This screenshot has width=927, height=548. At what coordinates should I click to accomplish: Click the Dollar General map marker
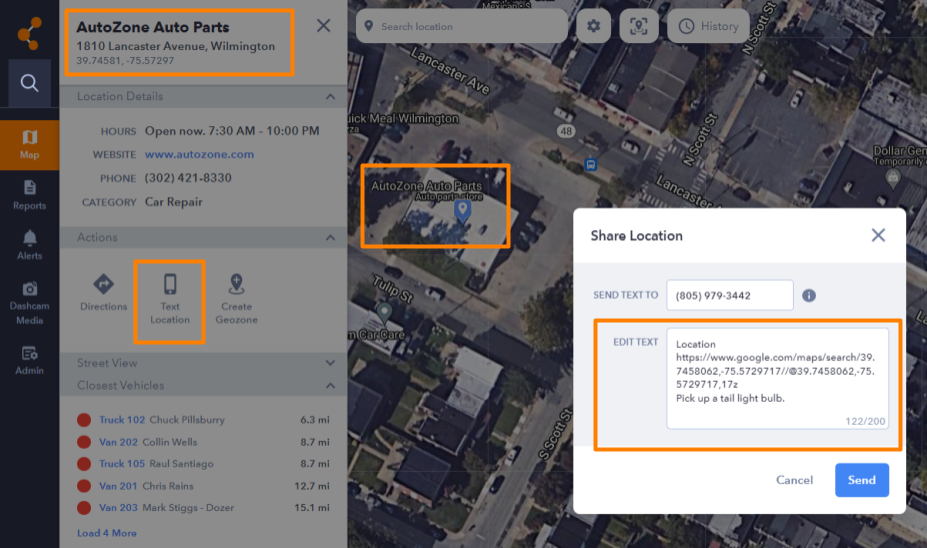(x=893, y=177)
